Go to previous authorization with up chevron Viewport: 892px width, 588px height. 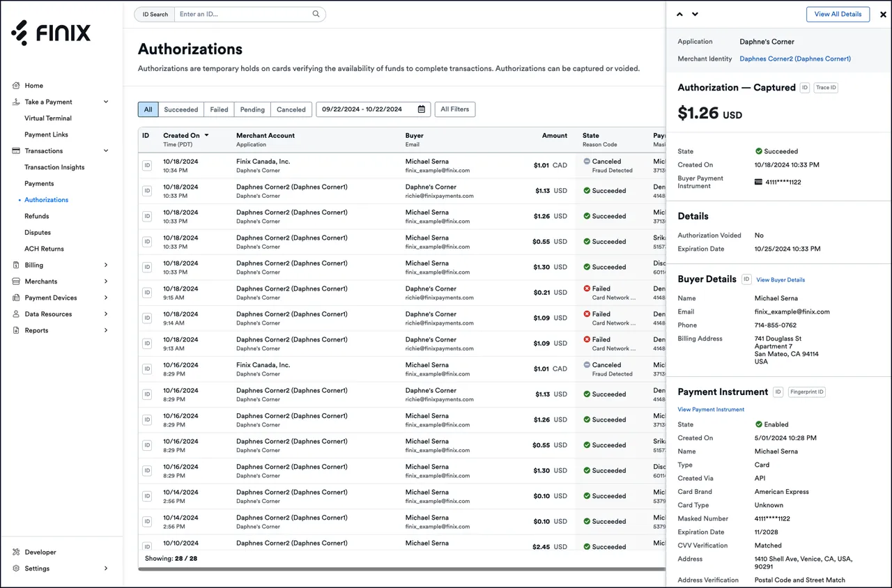(680, 14)
